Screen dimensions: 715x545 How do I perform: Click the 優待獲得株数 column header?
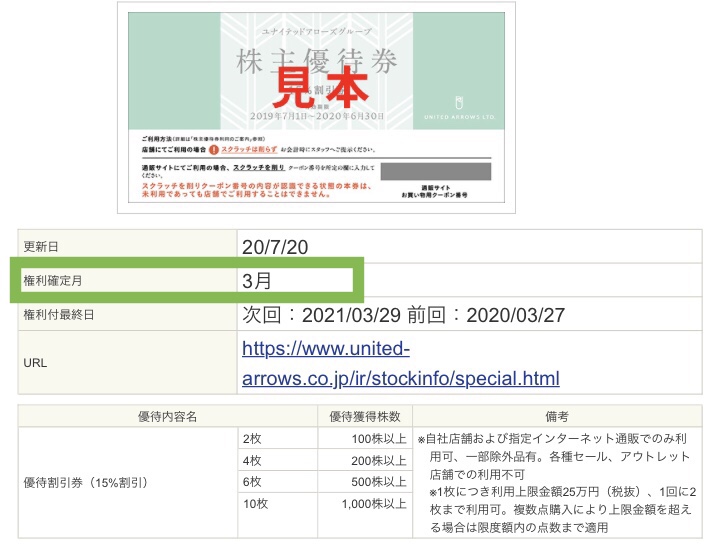pyautogui.click(x=365, y=416)
